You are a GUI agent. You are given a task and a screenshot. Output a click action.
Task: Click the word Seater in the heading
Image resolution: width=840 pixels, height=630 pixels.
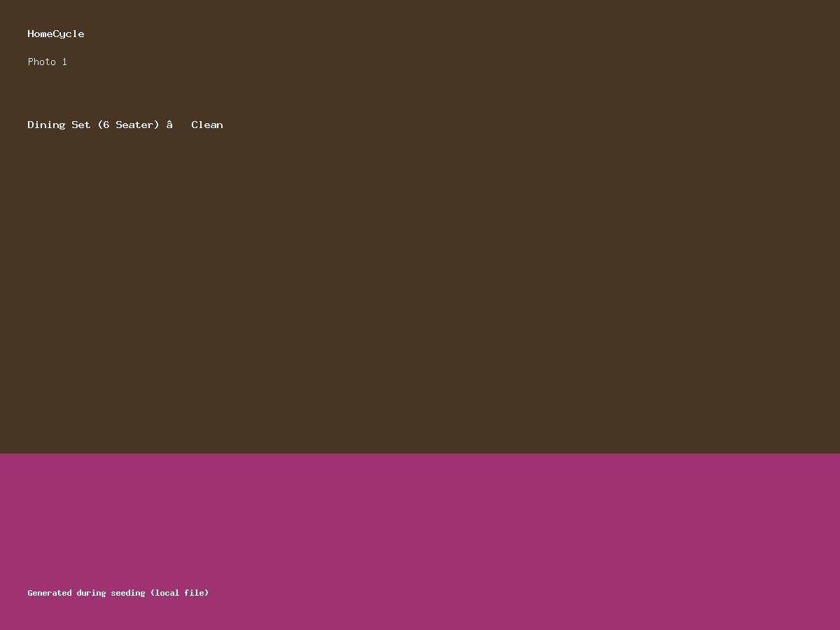tap(134, 125)
